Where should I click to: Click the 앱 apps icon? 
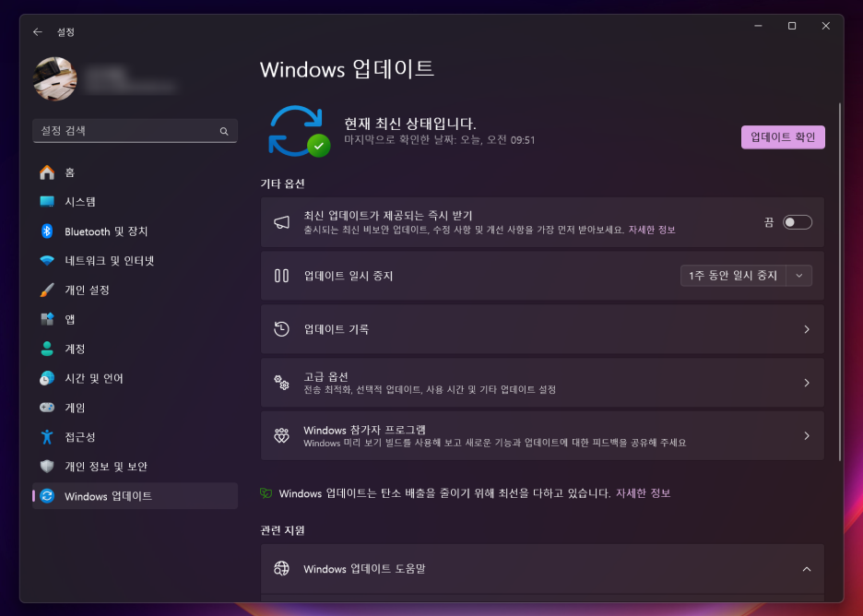pyautogui.click(x=47, y=319)
